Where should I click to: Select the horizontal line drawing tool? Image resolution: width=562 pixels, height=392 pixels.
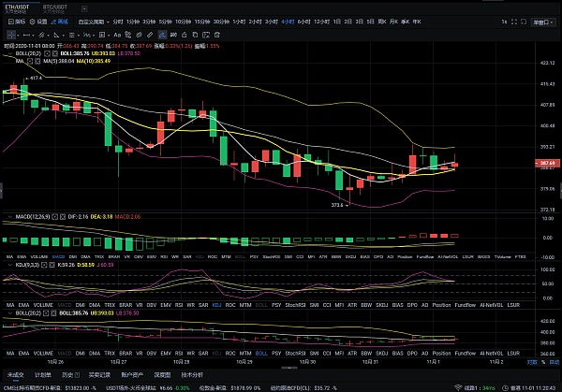coord(26,35)
